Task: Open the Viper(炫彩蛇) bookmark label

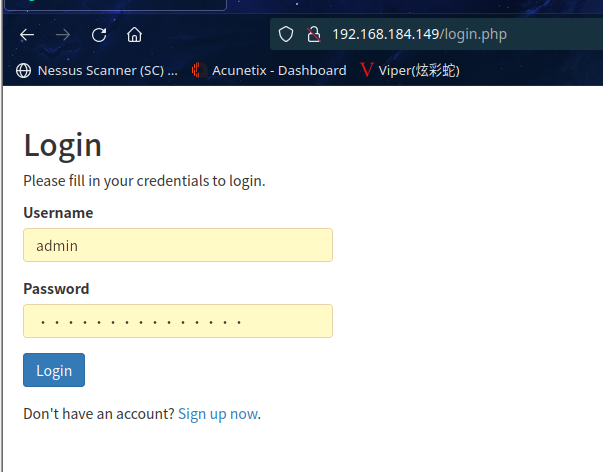Action: [x=419, y=70]
